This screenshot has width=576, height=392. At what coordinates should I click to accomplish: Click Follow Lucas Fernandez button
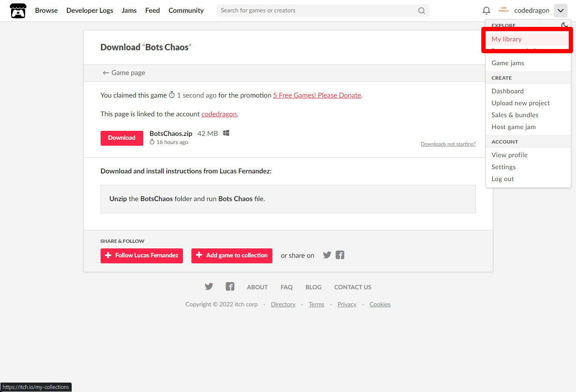pos(142,256)
